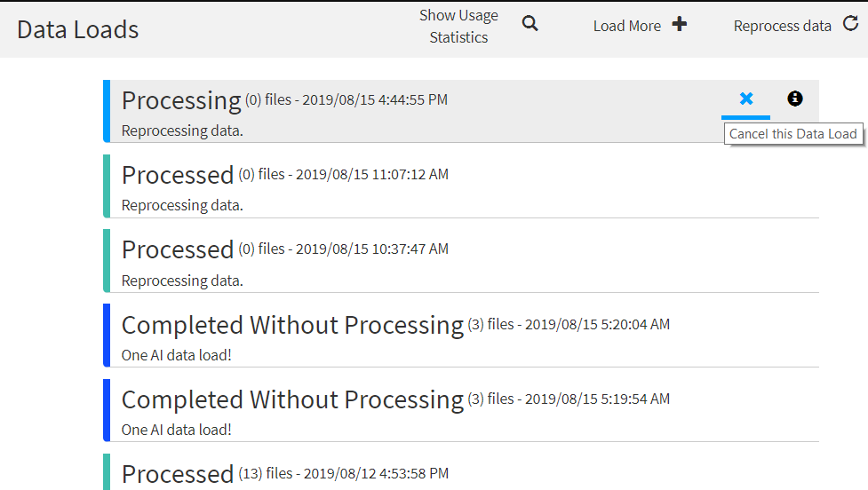Click 'Reprocessing data.' text under 11:07:12 AM load
The height and width of the screenshot is (490, 868).
(x=182, y=206)
